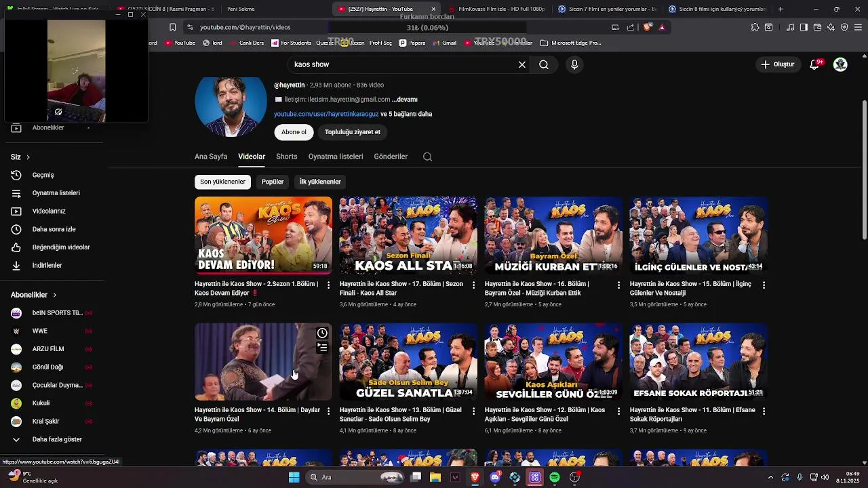The image size is (868, 488).
Task: Open the 'Shorts' channel tab
Action: pos(286,157)
